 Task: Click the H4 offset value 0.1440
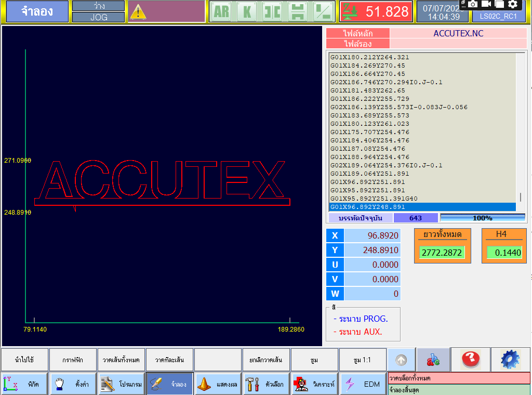pyautogui.click(x=504, y=253)
